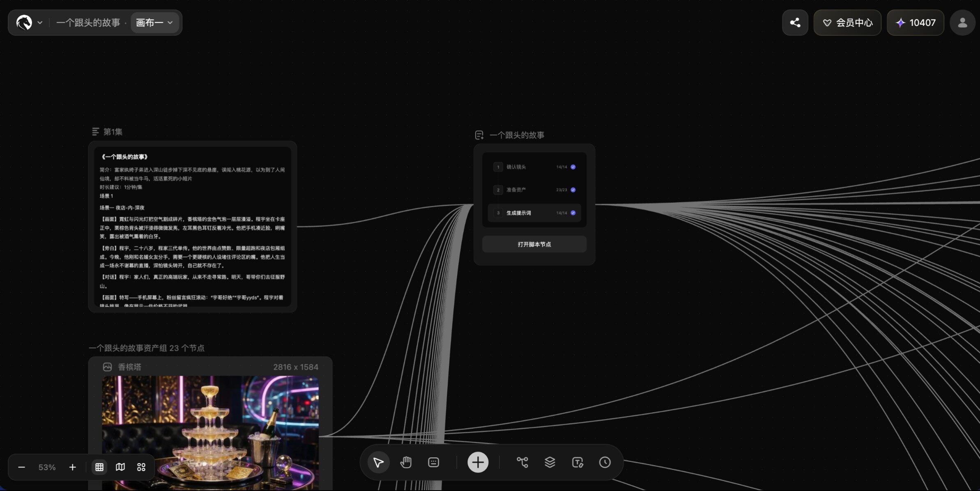Screen dimensions: 980x491
Task: Expand the dropdown arrow beside the logo
Action: coord(40,23)
